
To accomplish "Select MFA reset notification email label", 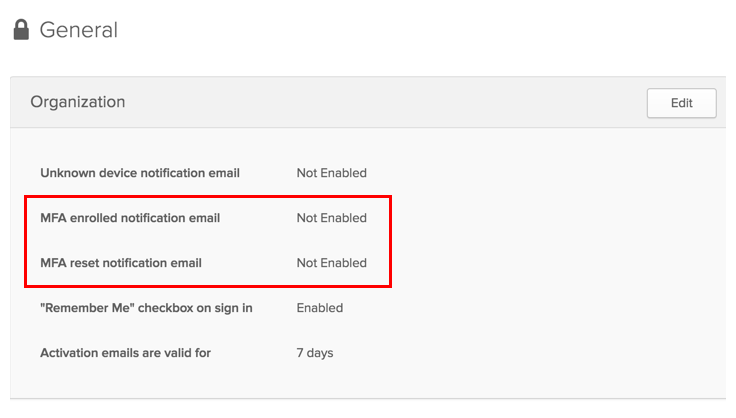I will click(121, 263).
